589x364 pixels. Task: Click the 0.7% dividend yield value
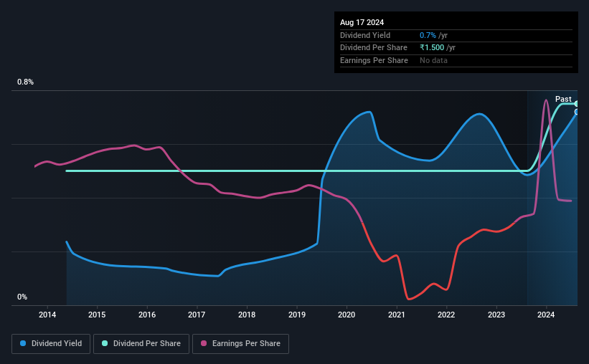428,35
